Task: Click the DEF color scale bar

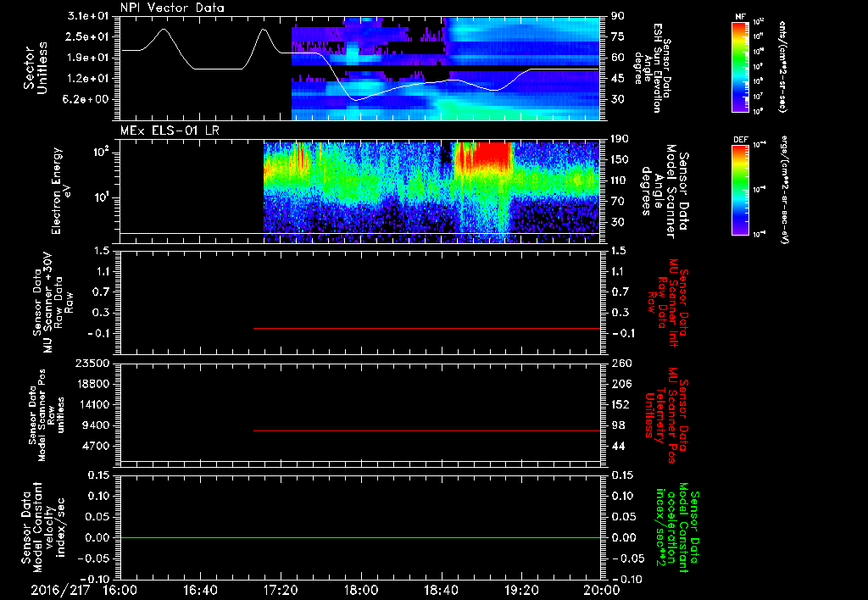Action: (740, 190)
